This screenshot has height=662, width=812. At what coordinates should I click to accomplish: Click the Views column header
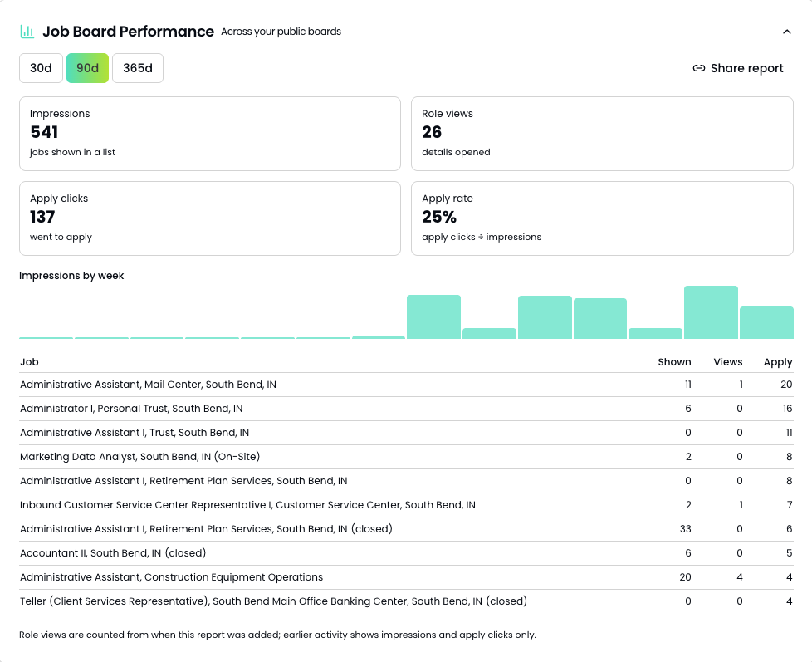(x=727, y=362)
